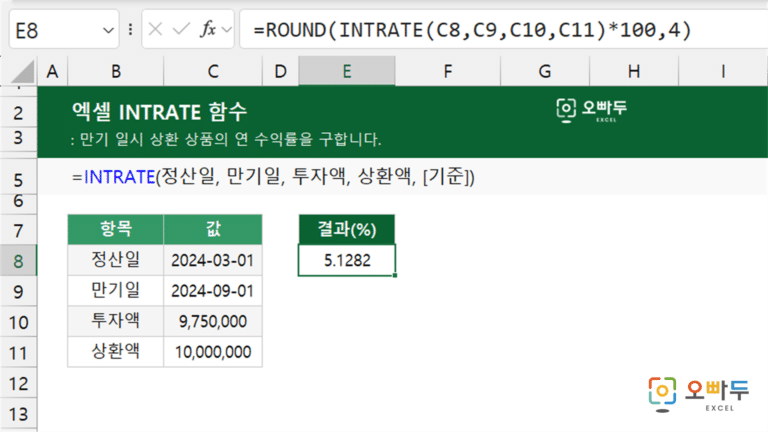The height and width of the screenshot is (432, 768).
Task: Click the '항목' table header cell
Action: click(116, 229)
